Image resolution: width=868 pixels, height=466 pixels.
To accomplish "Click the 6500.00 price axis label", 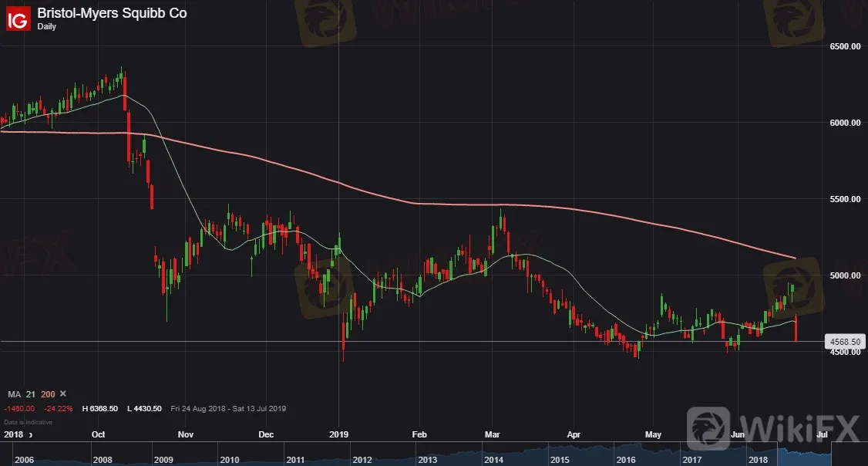I will click(844, 46).
